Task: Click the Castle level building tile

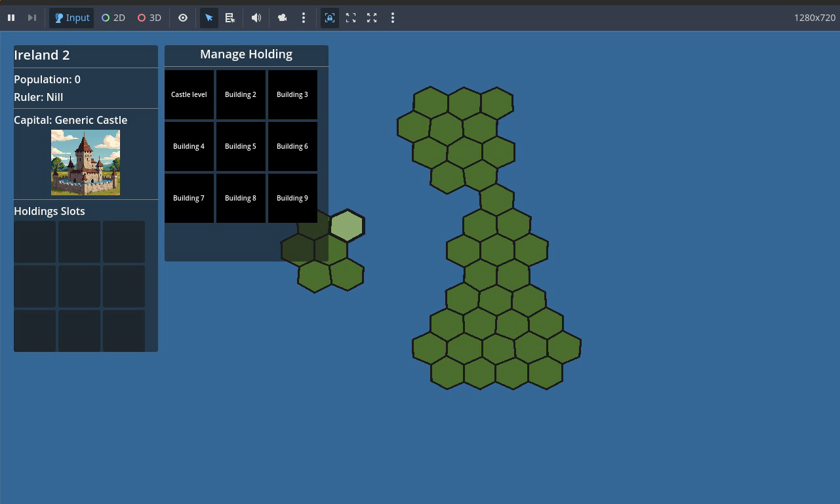Action: pos(189,94)
